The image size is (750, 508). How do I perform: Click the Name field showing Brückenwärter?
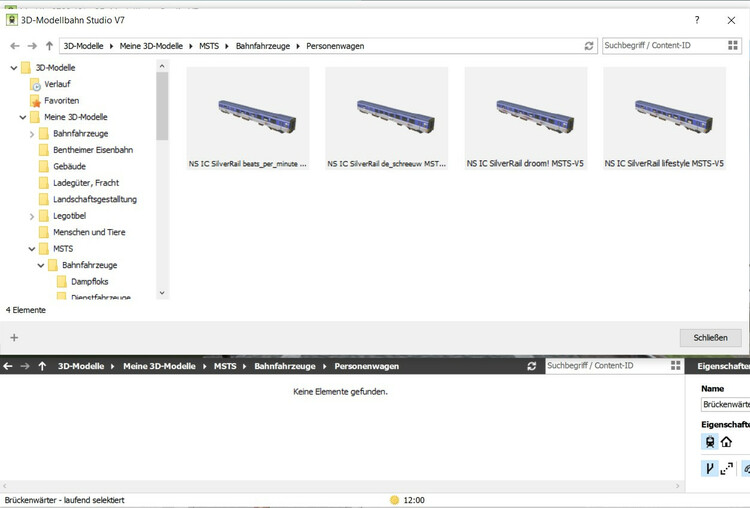click(725, 404)
